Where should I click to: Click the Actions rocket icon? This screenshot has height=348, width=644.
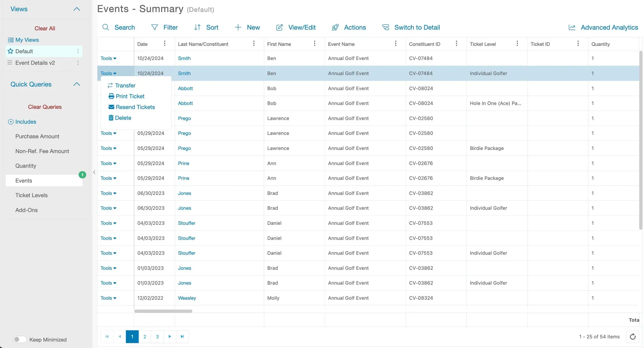click(x=335, y=27)
